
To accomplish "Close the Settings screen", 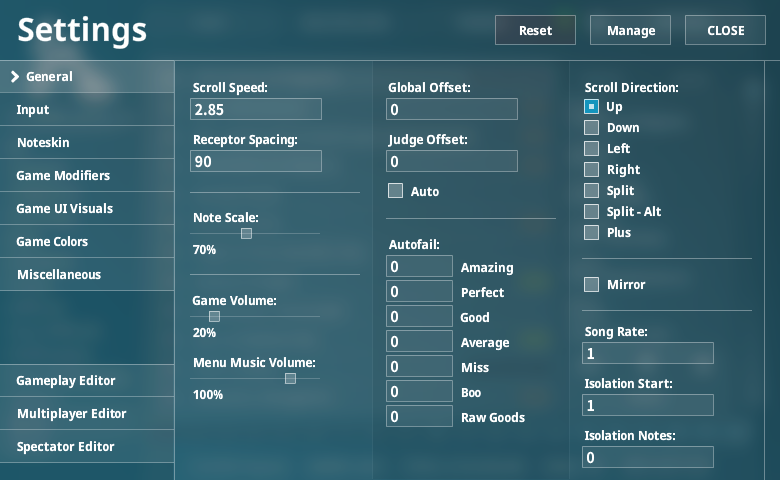I will tap(725, 30).
